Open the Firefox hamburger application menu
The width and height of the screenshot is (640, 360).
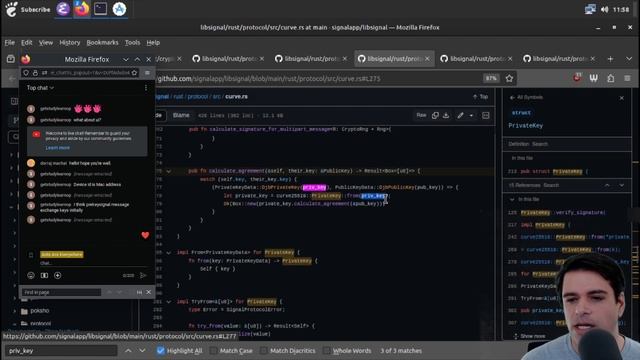(627, 78)
